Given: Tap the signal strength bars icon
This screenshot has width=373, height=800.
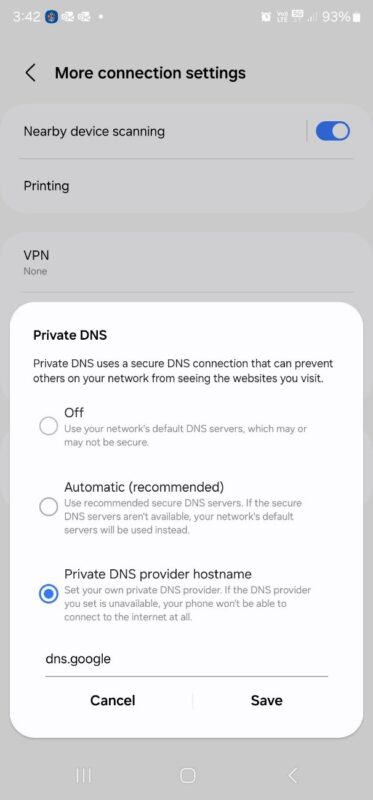Looking at the screenshot, I should point(312,17).
